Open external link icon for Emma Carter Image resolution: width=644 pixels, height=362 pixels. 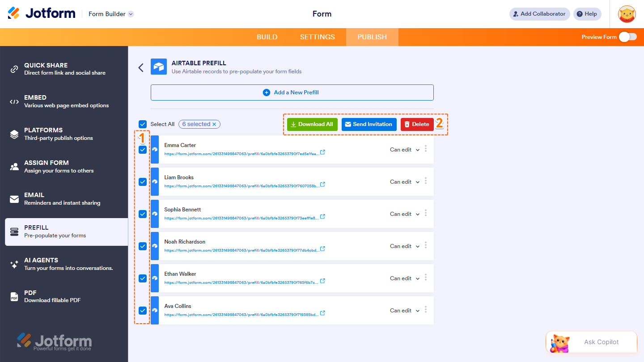tap(322, 152)
